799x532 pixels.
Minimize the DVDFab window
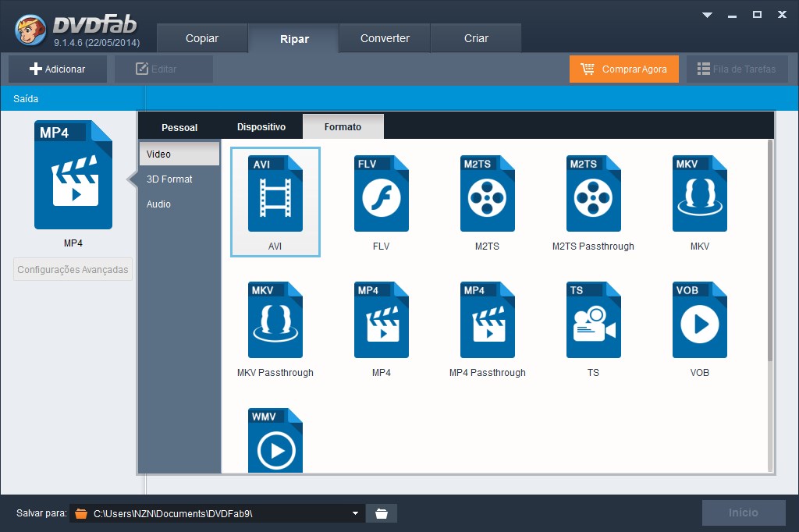(732, 15)
